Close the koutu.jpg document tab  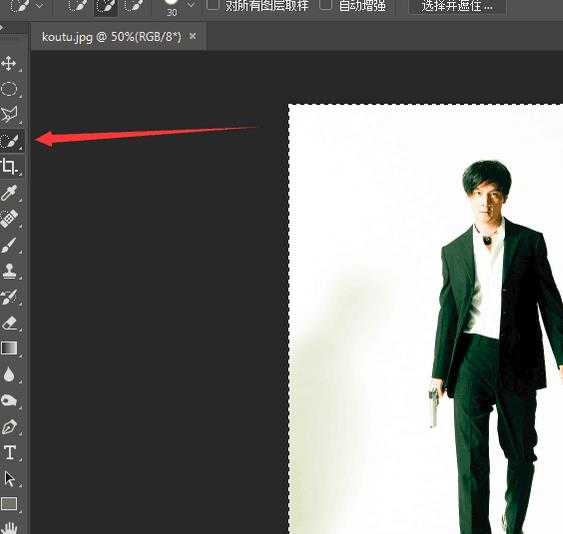193,36
